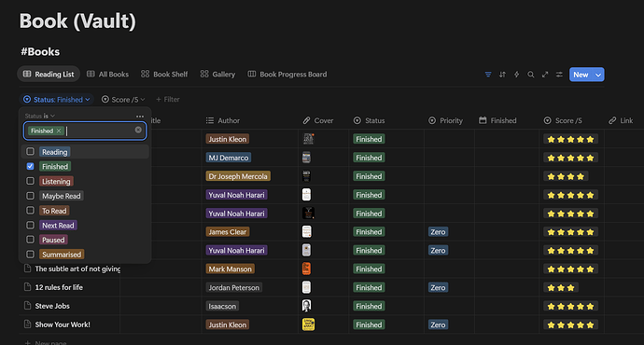
Task: Check the Summarised status checkbox
Action: click(x=31, y=255)
